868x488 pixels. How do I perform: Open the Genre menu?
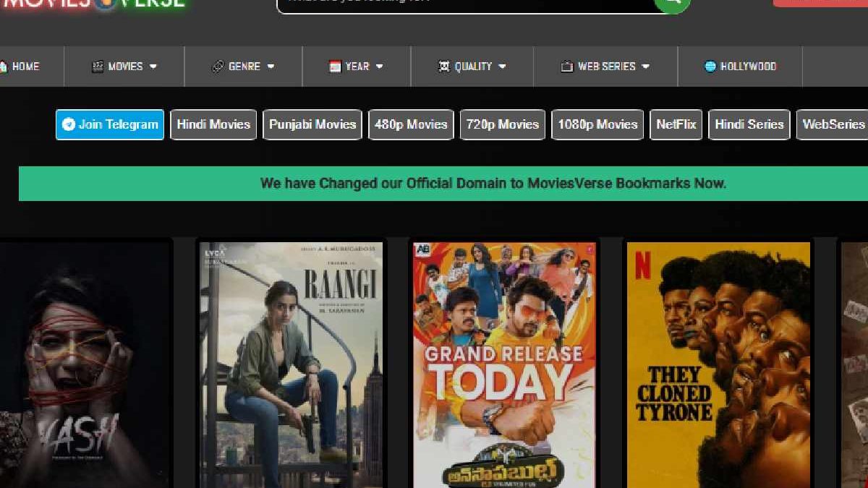tap(244, 67)
